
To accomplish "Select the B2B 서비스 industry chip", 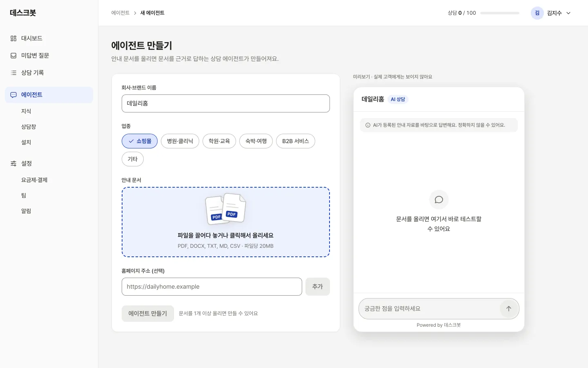I will (x=296, y=141).
